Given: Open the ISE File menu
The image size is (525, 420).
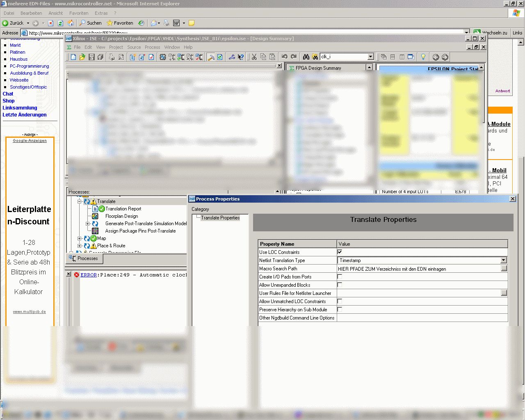Looking at the screenshot, I should click(77, 47).
